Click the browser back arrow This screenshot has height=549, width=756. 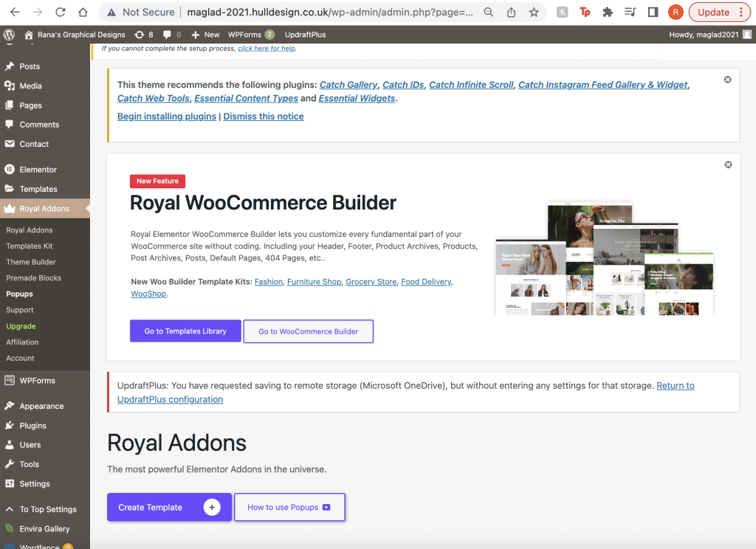[15, 13]
